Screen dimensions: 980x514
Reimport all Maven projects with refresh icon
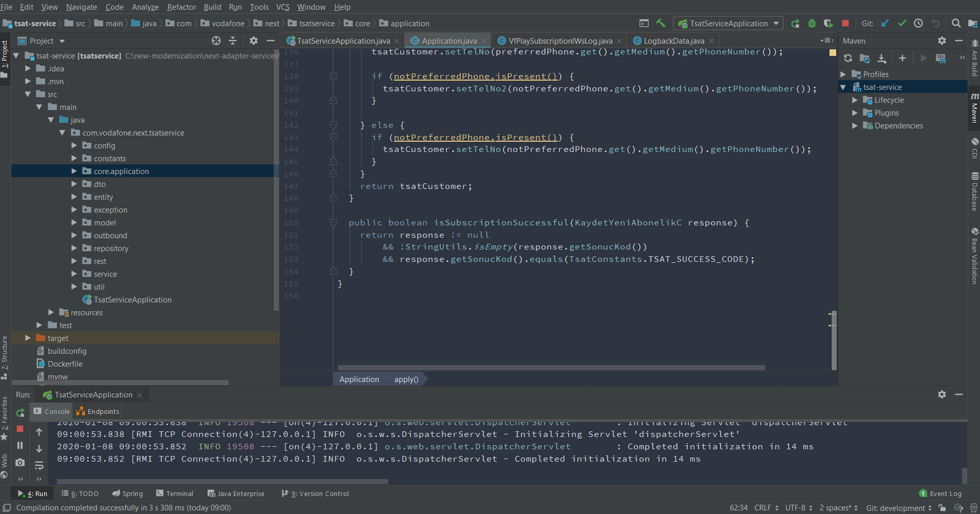point(848,58)
